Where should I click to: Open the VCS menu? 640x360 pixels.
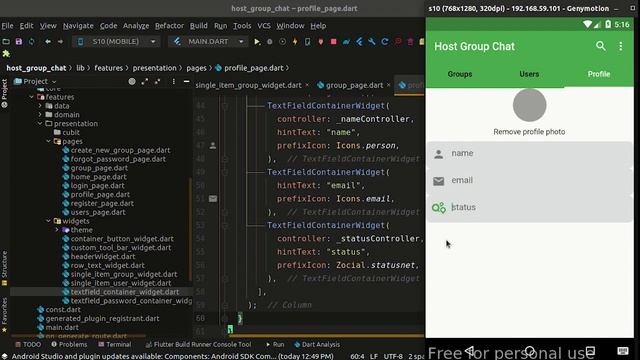click(x=264, y=26)
